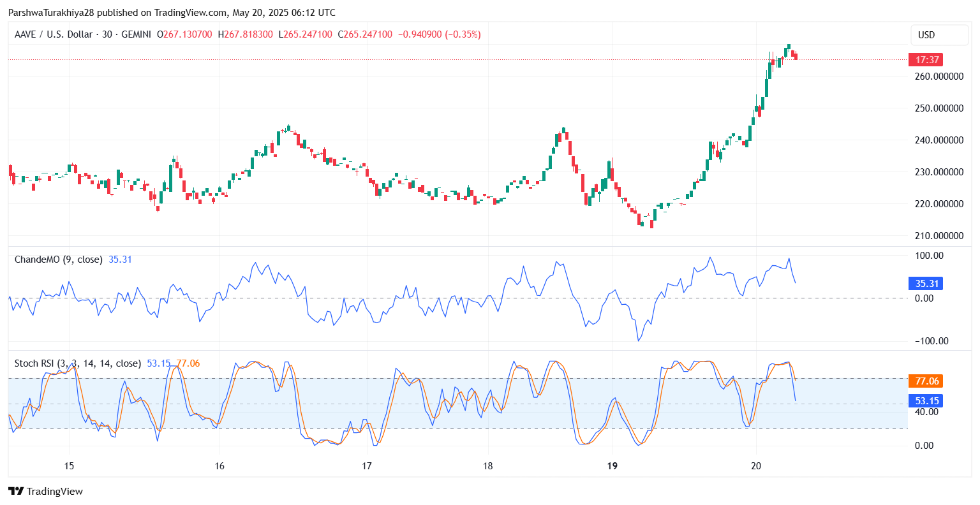Click the blue 53.15 Stoch RSI axis label
980x505 pixels.
point(926,401)
